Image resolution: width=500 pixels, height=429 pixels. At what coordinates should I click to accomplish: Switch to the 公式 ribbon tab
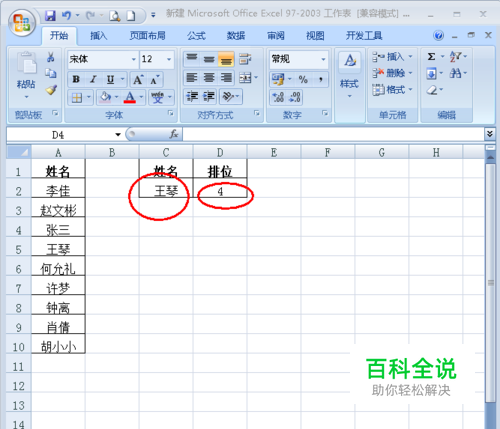(x=196, y=36)
